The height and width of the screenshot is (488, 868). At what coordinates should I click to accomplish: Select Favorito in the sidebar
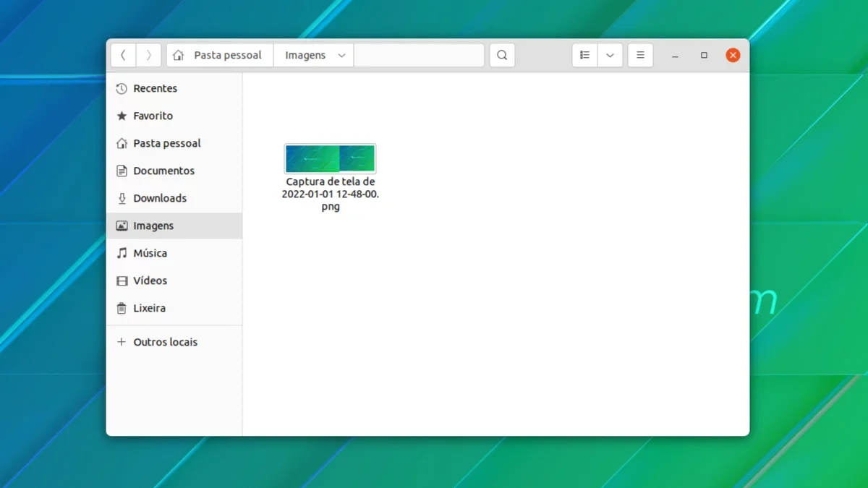click(174, 116)
